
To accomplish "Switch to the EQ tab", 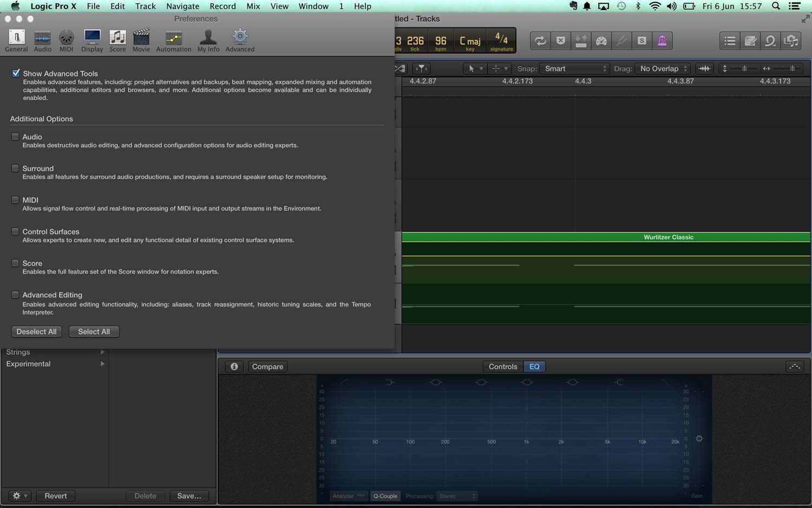I will (534, 367).
